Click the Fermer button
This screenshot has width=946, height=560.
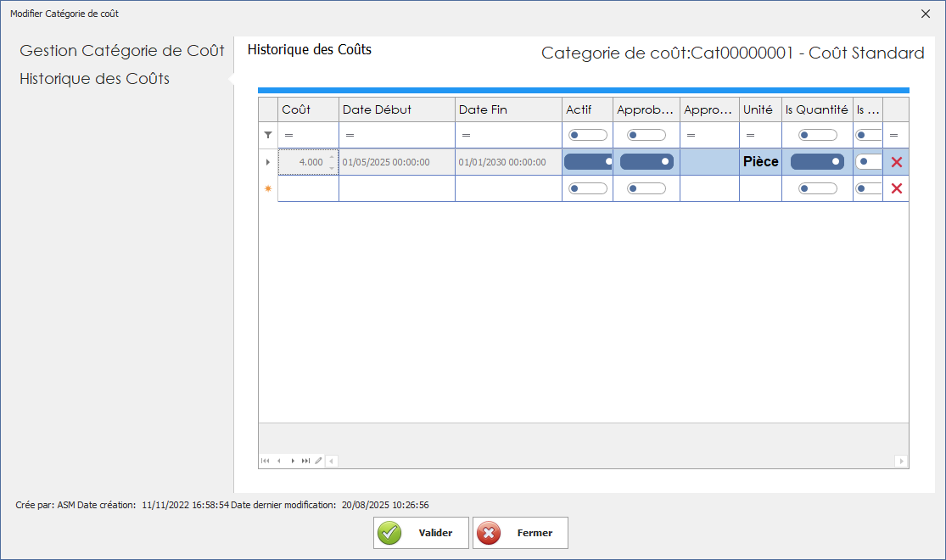click(520, 533)
